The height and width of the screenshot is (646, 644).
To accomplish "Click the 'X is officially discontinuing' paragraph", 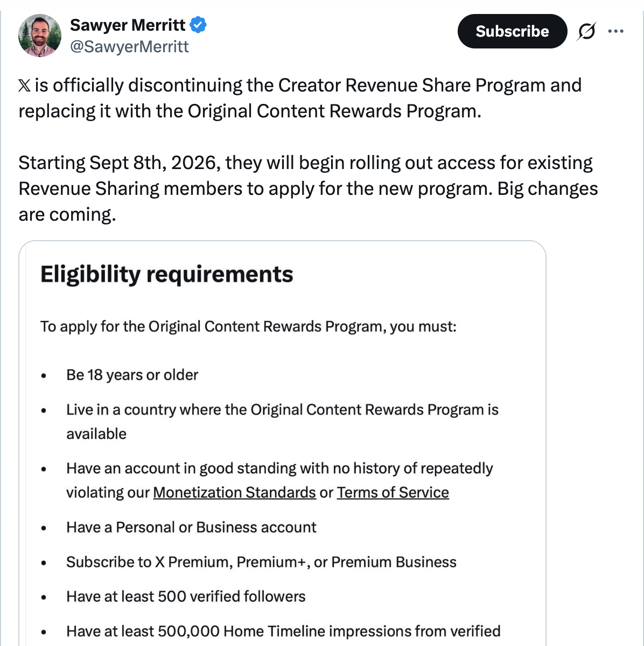I will point(300,98).
